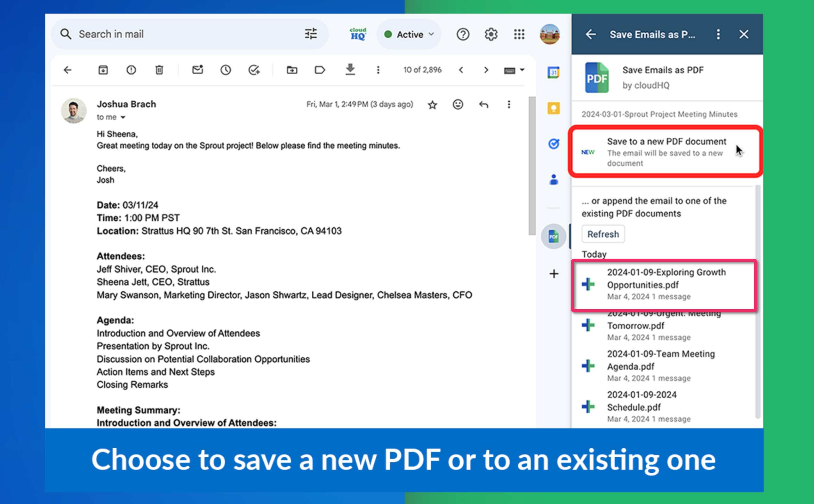Select the Save Emails as PDF add-on icon
This screenshot has height=504, width=814.
554,237
